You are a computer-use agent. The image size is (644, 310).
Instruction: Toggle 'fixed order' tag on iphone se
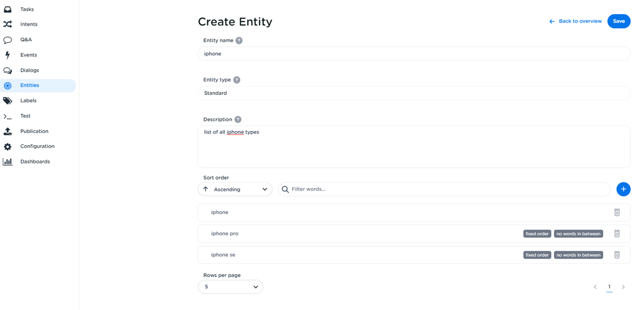(537, 255)
